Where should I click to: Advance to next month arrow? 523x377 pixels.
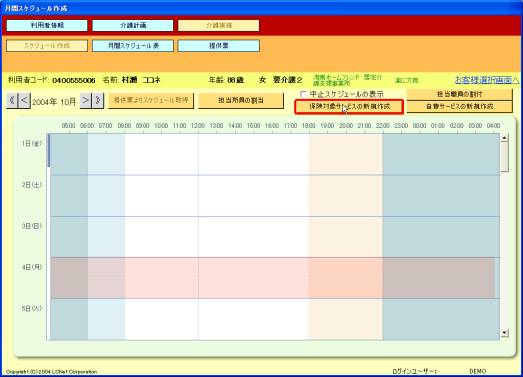tap(85, 100)
